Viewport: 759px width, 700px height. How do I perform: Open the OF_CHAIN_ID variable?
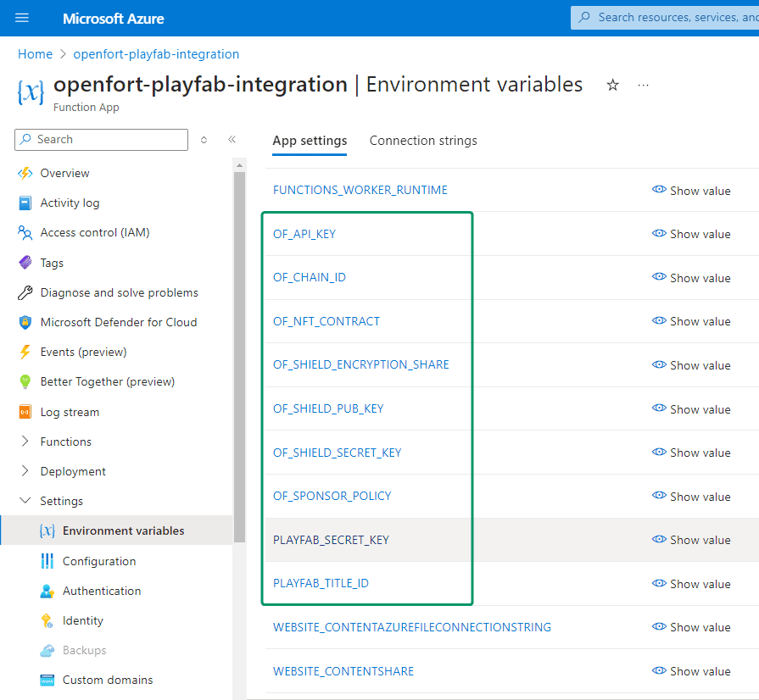click(x=310, y=277)
